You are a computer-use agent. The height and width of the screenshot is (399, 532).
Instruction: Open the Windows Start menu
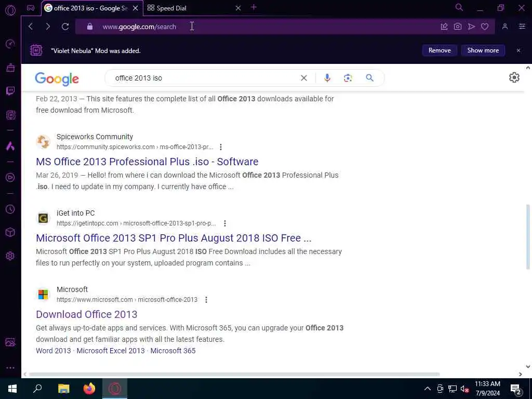coord(12,389)
